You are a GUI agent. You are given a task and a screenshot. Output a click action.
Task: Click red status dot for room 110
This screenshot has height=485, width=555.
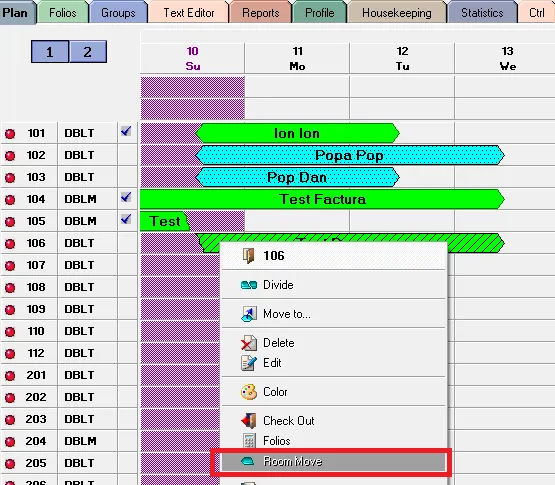pyautogui.click(x=10, y=332)
